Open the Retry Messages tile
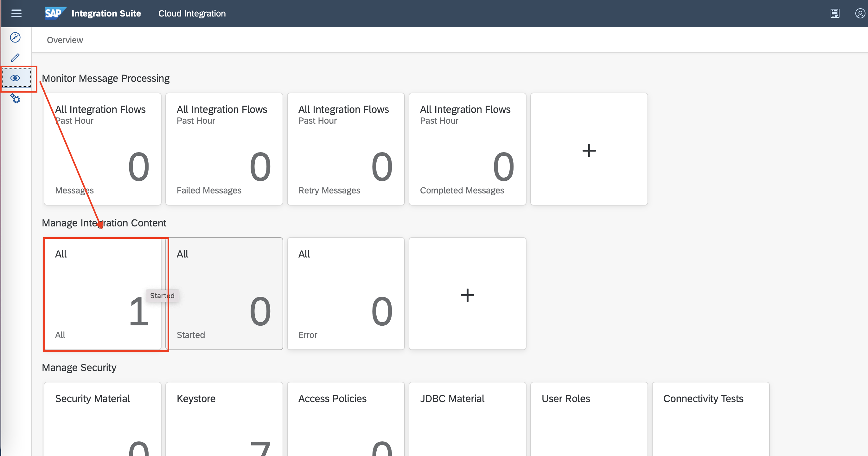 pyautogui.click(x=345, y=149)
